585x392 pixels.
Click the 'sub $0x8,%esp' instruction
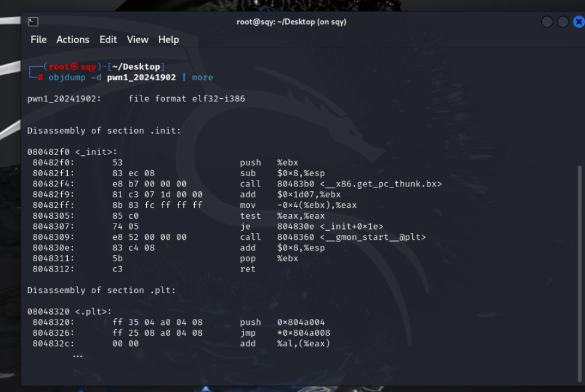point(282,173)
